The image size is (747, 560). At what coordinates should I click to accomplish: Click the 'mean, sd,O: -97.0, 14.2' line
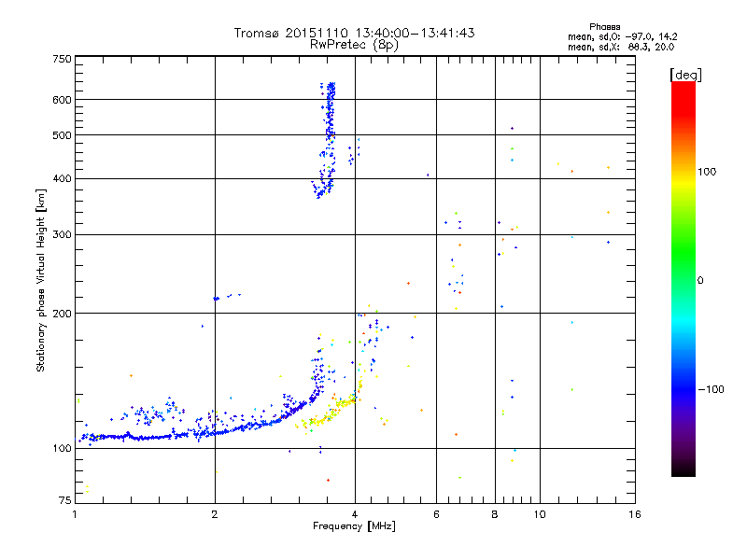pos(622,36)
